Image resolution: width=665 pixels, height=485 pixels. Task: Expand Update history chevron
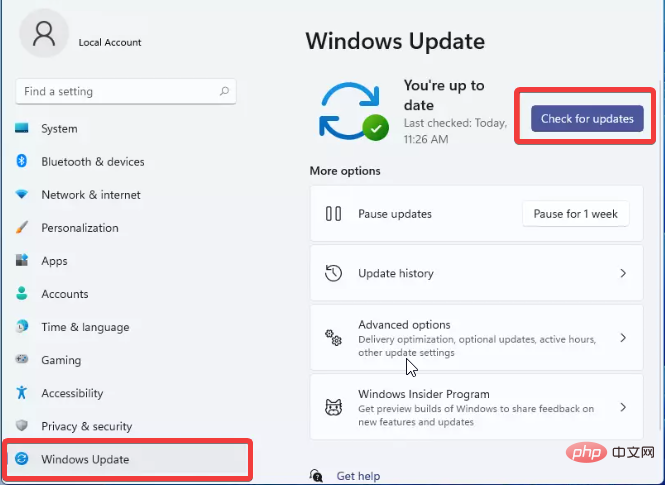click(623, 273)
